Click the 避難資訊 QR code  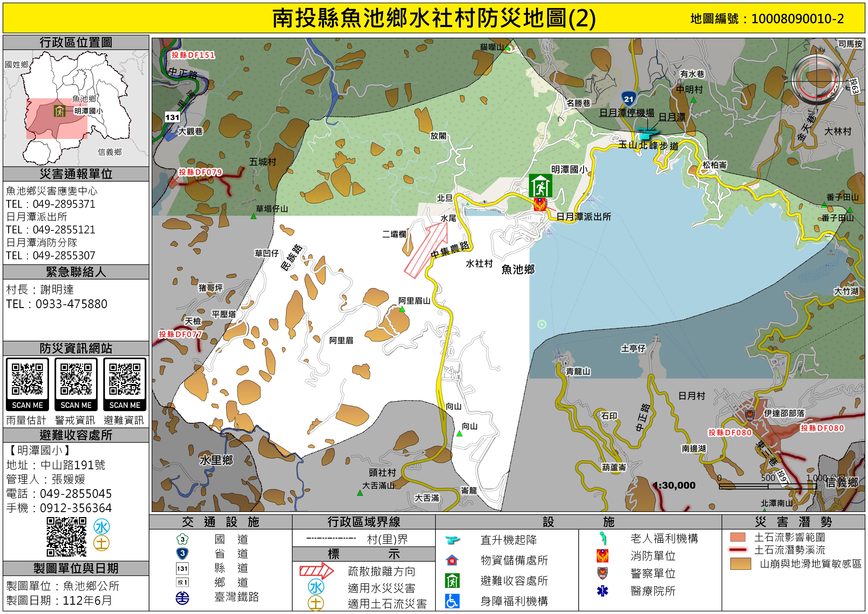point(125,380)
